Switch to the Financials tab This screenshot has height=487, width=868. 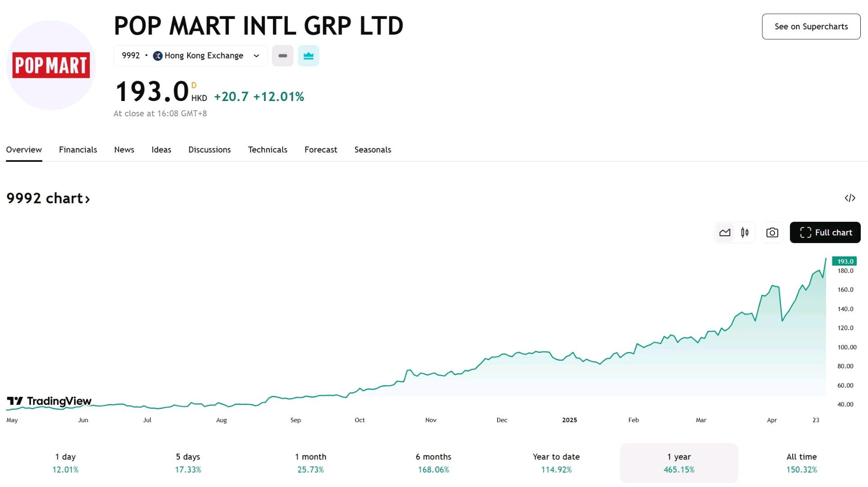[78, 150]
